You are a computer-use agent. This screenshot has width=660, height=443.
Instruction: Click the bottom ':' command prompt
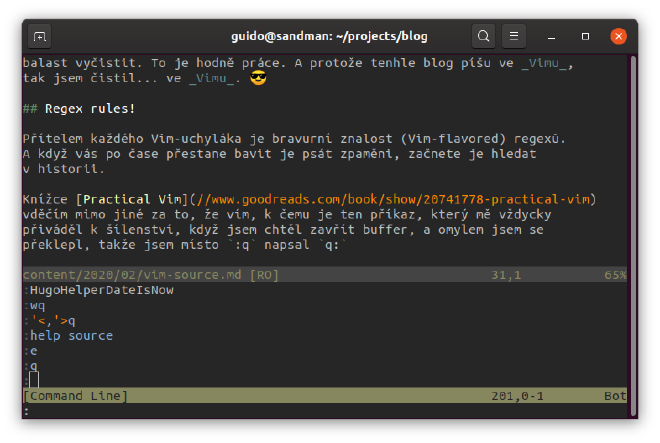click(26, 410)
